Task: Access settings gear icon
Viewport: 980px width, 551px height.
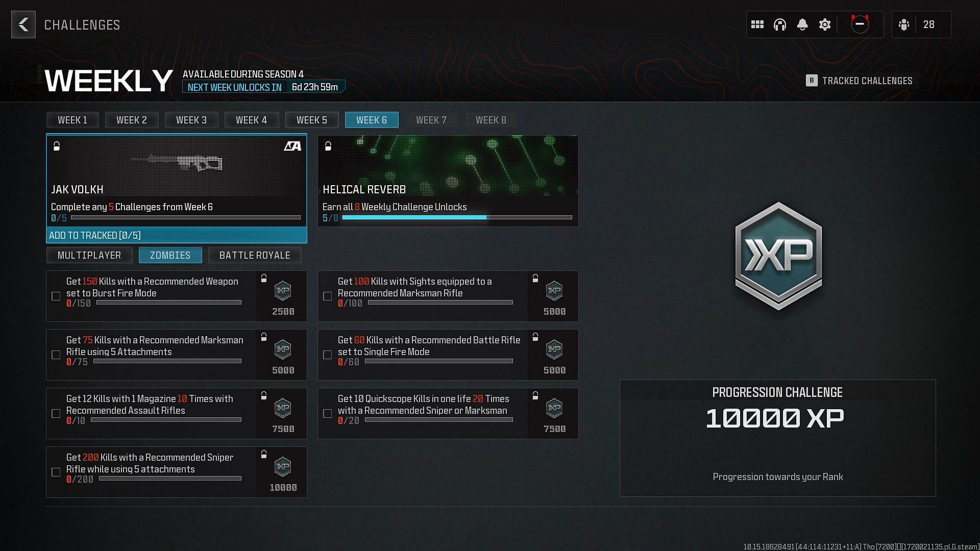Action: click(x=824, y=24)
